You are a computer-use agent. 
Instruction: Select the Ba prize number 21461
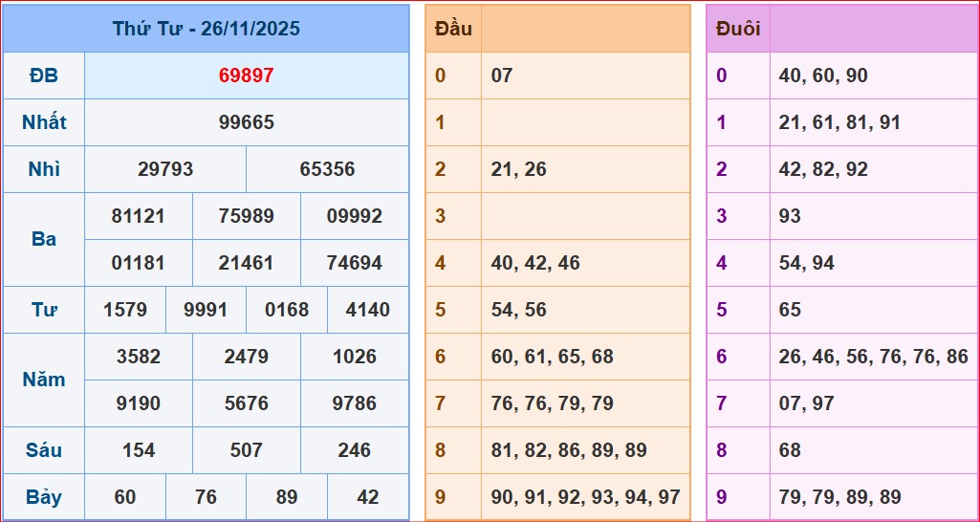click(x=247, y=263)
